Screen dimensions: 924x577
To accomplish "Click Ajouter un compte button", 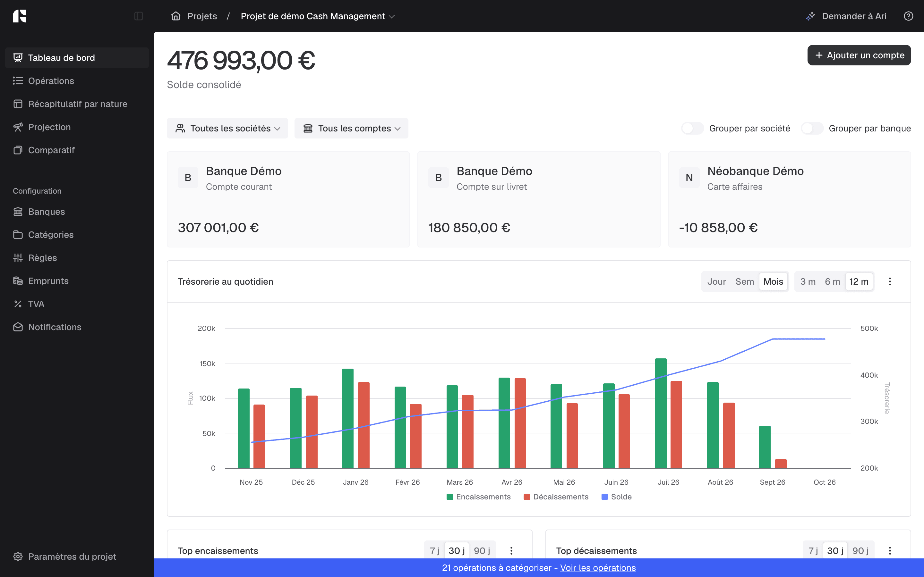I will coord(859,55).
